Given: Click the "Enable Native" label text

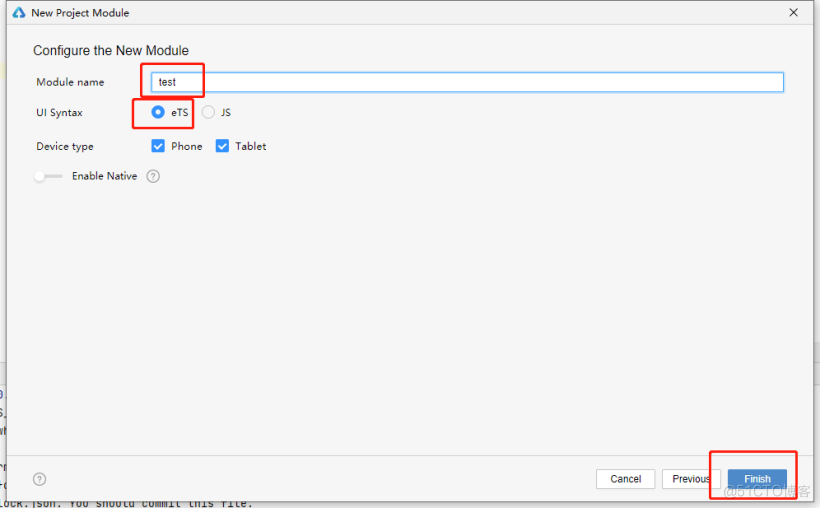Looking at the screenshot, I should point(105,176).
